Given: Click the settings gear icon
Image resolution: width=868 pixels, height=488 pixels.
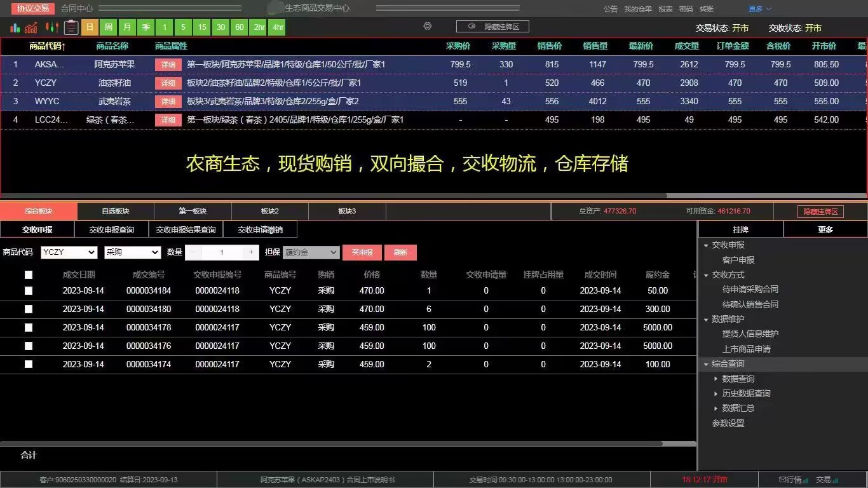Looking at the screenshot, I should [x=428, y=26].
